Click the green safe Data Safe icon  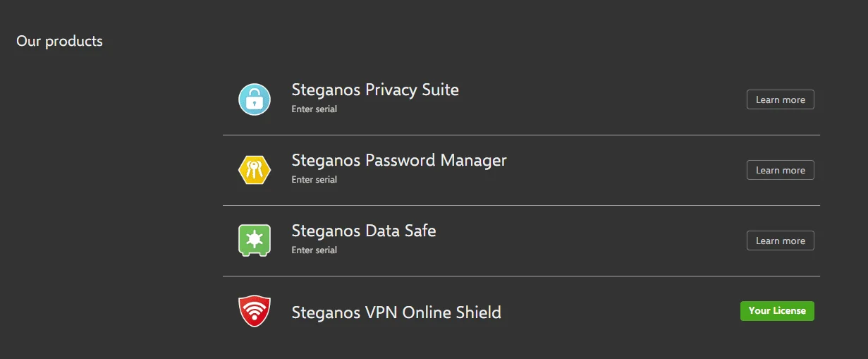(255, 241)
